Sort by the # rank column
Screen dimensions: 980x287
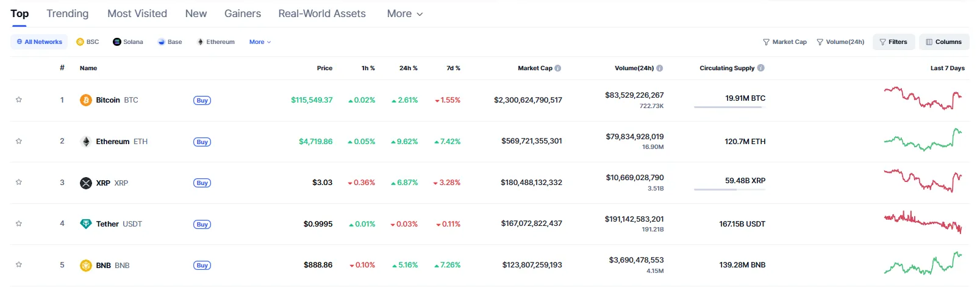pos(62,68)
